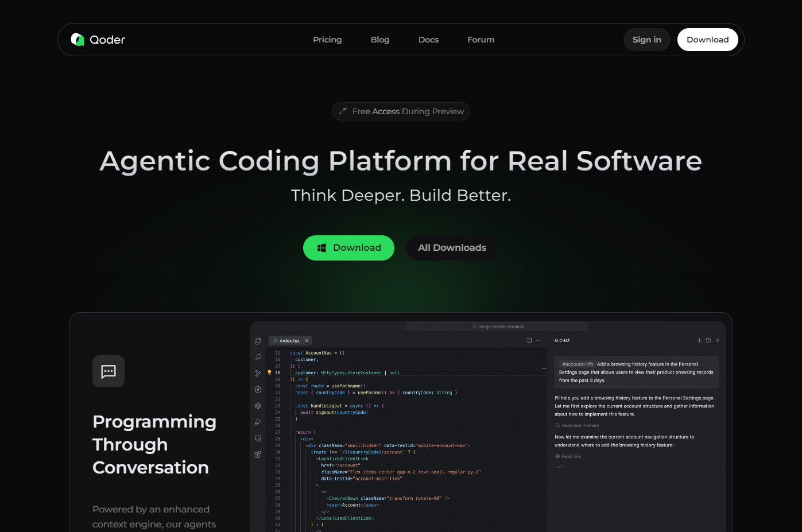This screenshot has width=802, height=532.
Task: Click the Programming Through Conversation heading
Action: click(154, 444)
